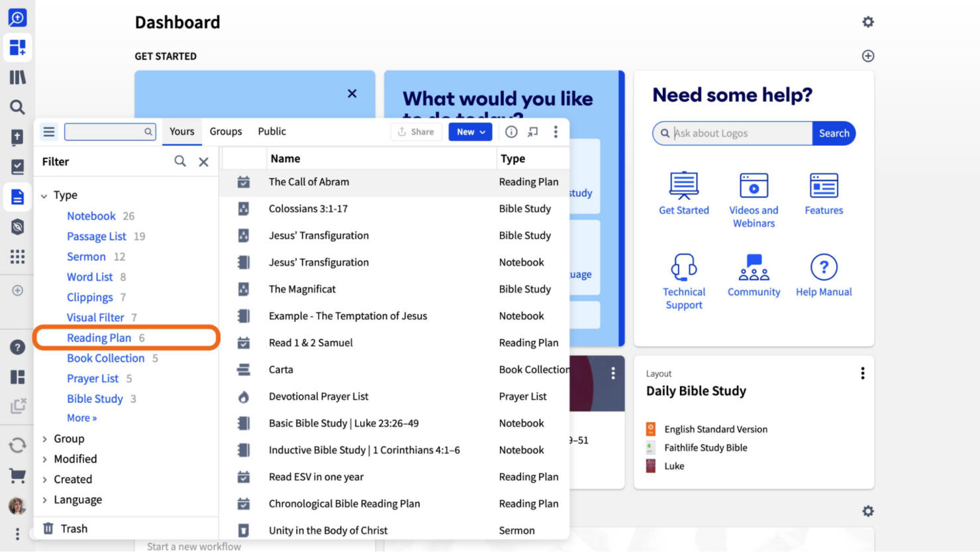Screen dimensions: 980x552
Task: Click the info circle icon near Share
Action: pyautogui.click(x=511, y=132)
